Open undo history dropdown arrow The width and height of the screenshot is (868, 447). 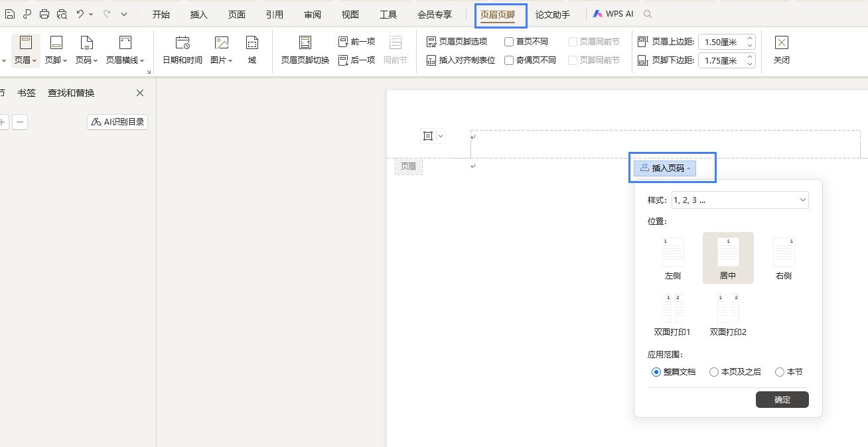91,14
